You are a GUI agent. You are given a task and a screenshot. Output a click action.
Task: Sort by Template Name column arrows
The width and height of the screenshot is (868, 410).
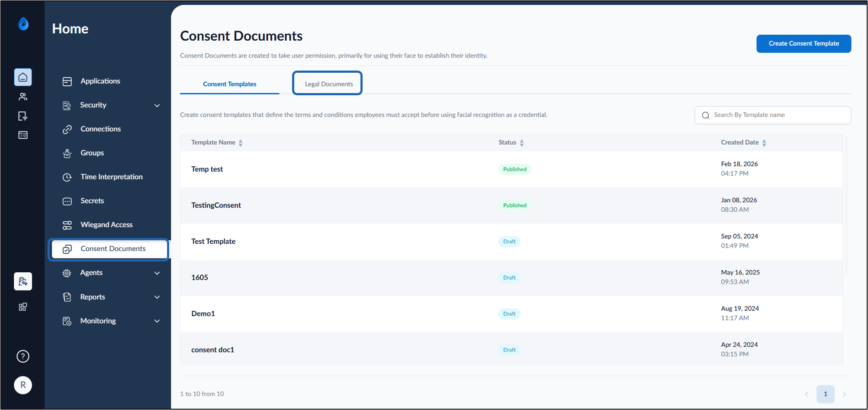click(x=241, y=143)
